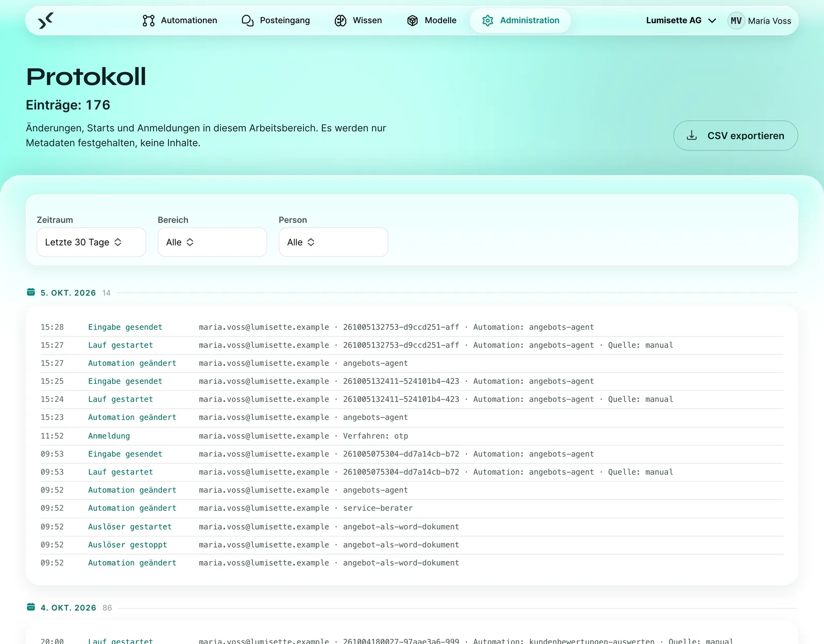
Task: Click the service-berater entry text
Action: click(378, 508)
